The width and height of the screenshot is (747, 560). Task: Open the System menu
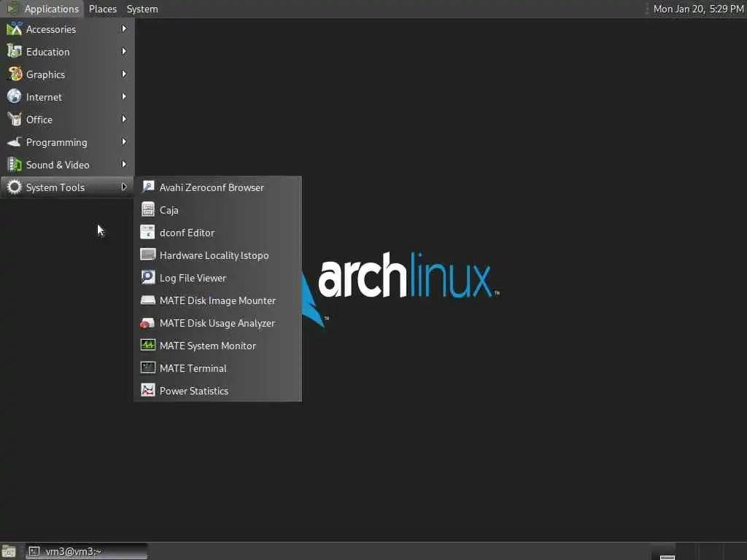pyautogui.click(x=142, y=9)
